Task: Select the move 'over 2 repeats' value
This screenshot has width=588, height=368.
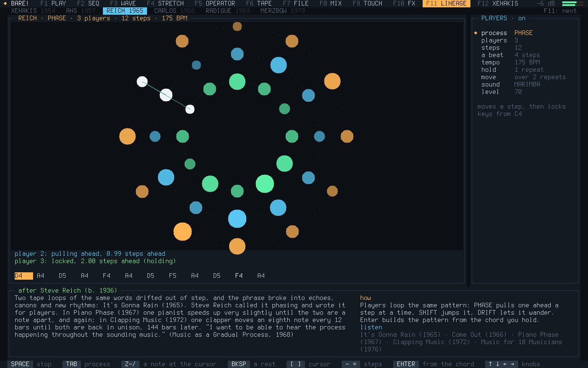Action: (540, 77)
